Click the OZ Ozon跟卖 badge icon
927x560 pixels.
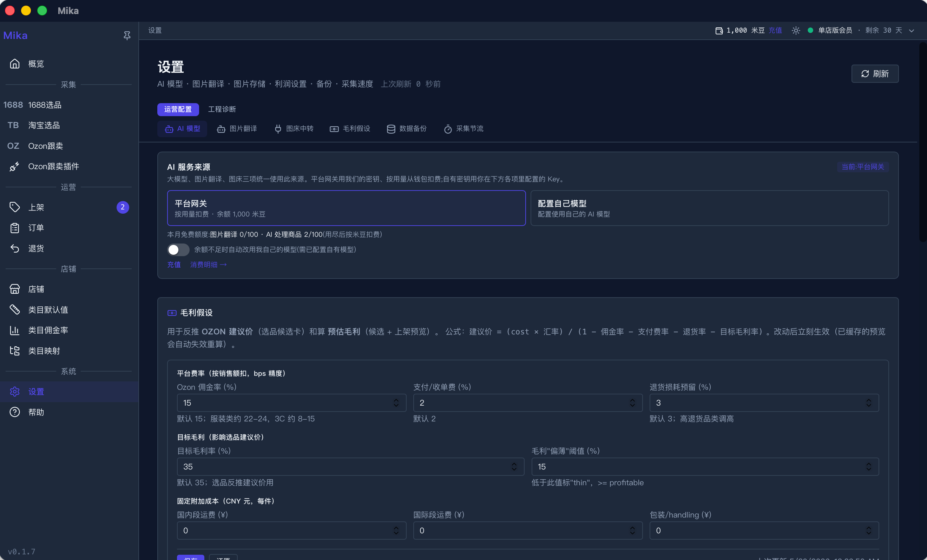click(13, 146)
